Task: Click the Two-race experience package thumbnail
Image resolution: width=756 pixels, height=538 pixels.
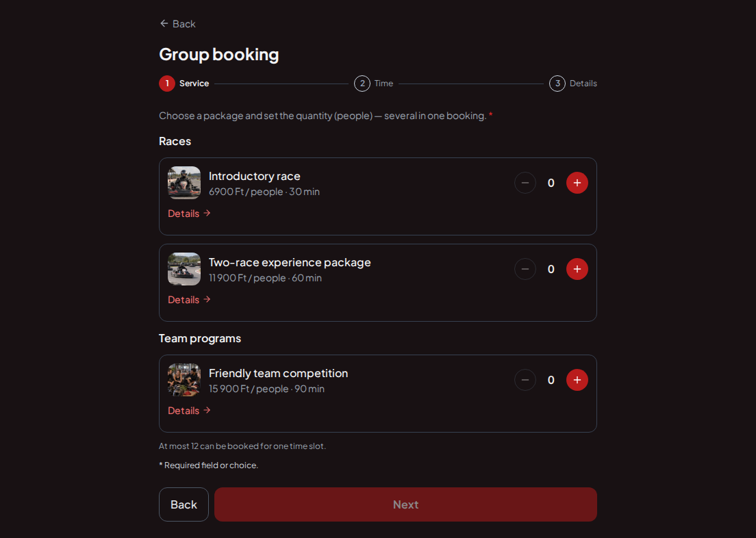Action: [x=184, y=269]
